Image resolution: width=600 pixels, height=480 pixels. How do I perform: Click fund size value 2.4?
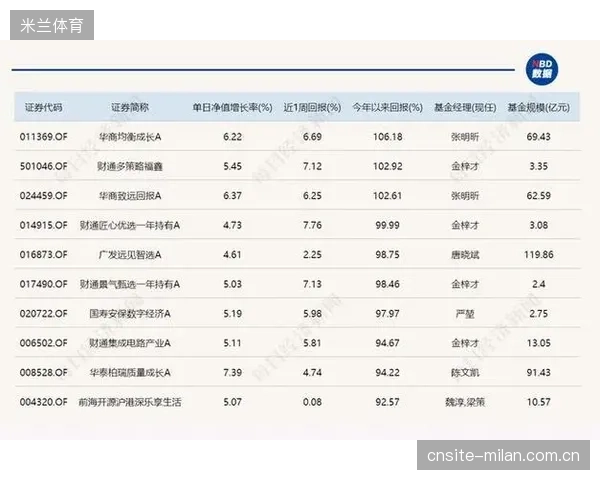click(x=538, y=284)
